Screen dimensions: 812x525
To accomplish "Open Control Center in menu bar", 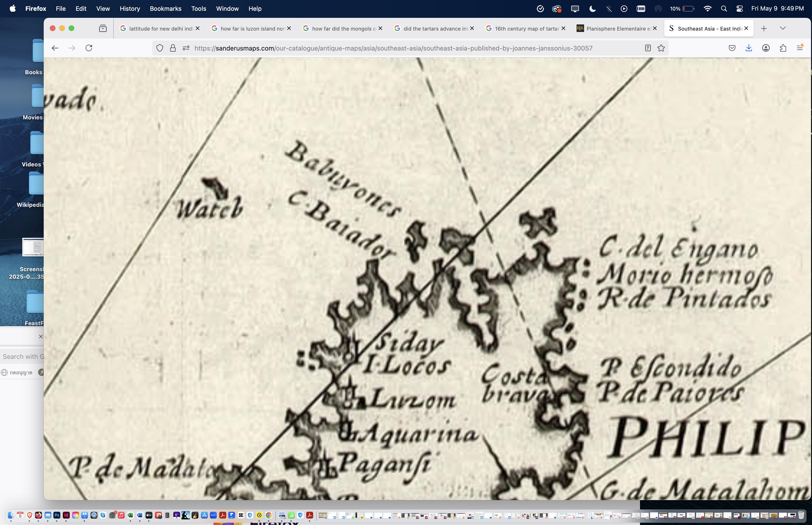I will pos(739,9).
